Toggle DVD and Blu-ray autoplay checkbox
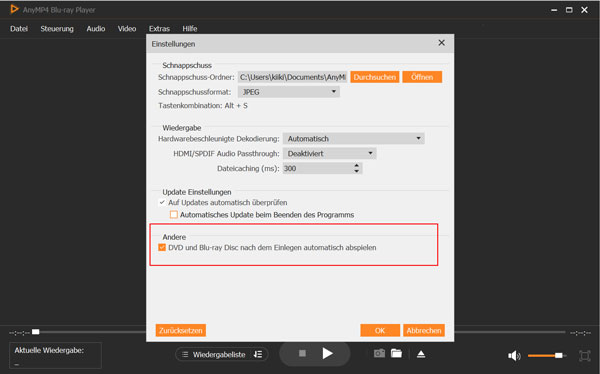Viewport: 600px width, 374px height. pyautogui.click(x=162, y=247)
